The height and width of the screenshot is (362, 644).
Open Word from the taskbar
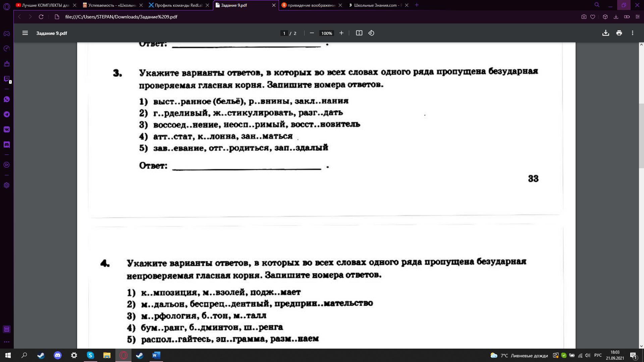coord(156,355)
